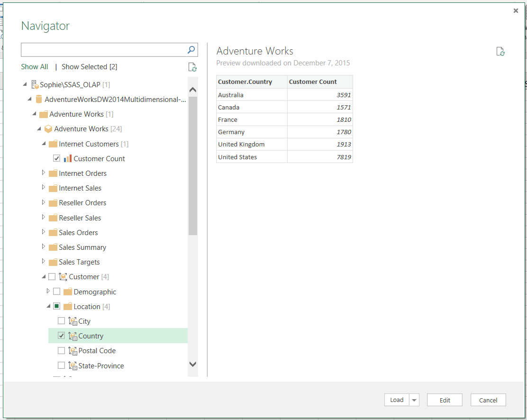
Task: Check the City checkbox
Action: [x=61, y=321]
